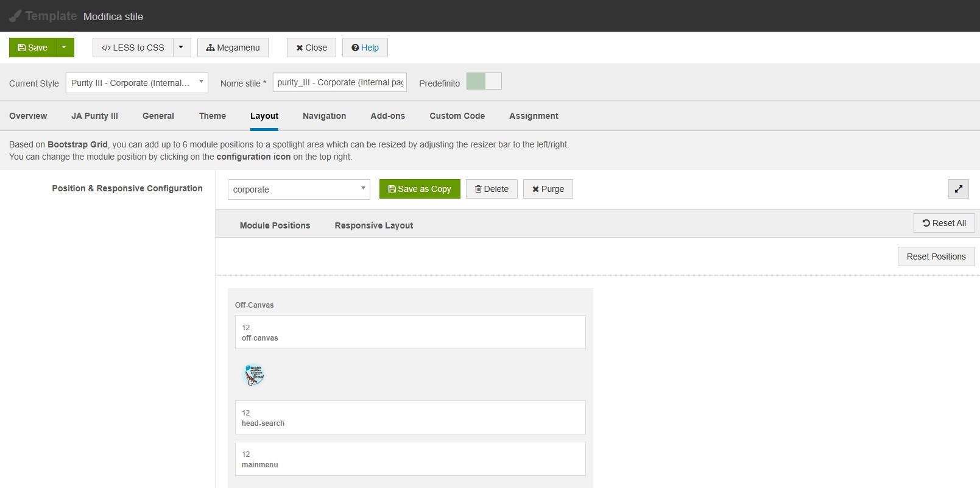
Task: Open the Responsive Layout tab
Action: point(373,225)
